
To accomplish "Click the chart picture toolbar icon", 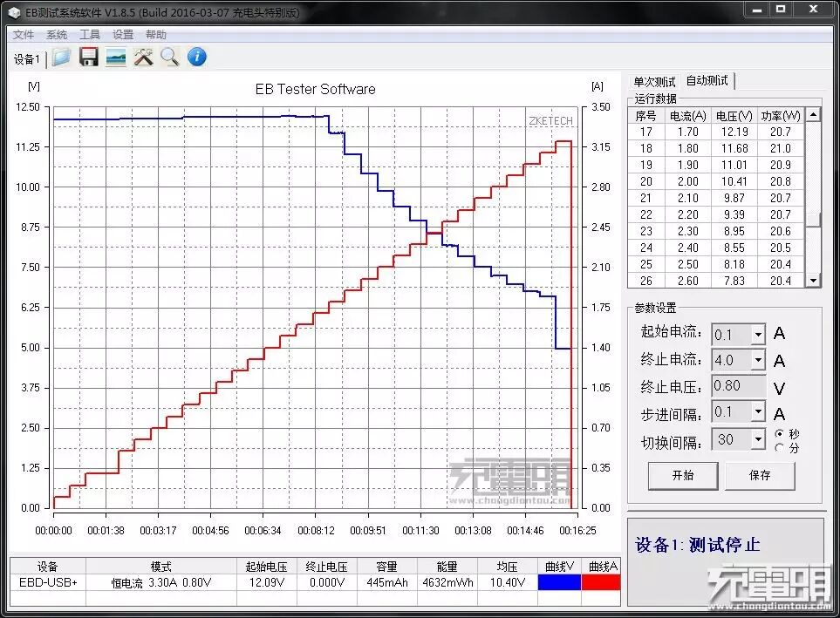I will [116, 57].
